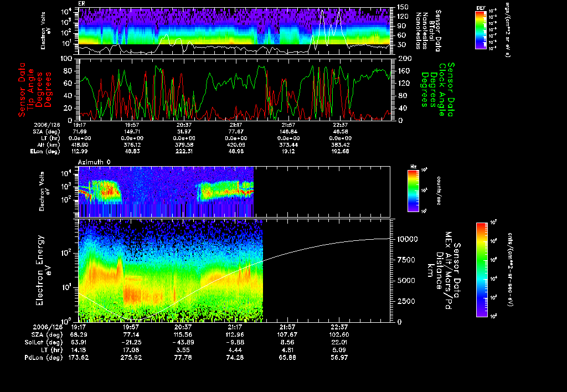The height and width of the screenshot is (392, 567).
Task: Select the Azimuth 0 spectrogram panel
Action: click(234, 192)
